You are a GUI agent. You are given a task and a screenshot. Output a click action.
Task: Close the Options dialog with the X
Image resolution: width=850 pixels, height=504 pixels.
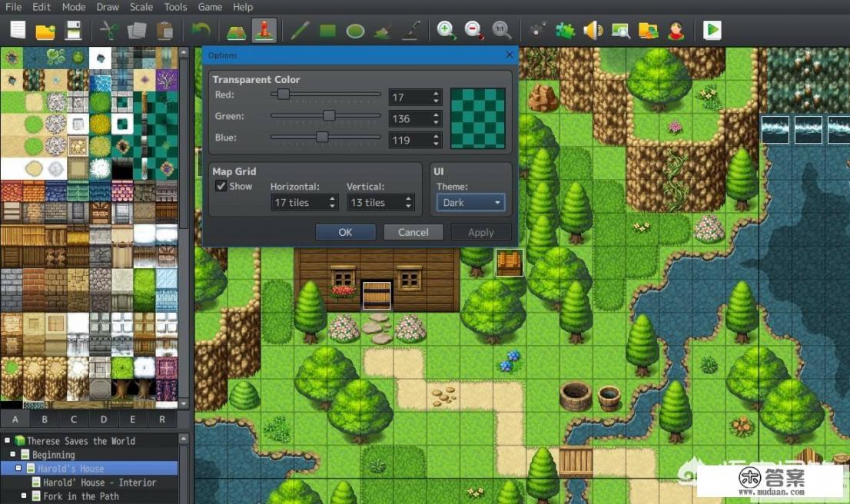coord(509,55)
